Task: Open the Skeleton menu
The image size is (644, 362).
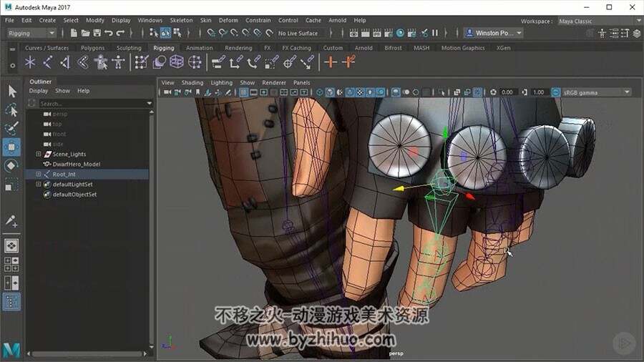Action: (x=181, y=20)
